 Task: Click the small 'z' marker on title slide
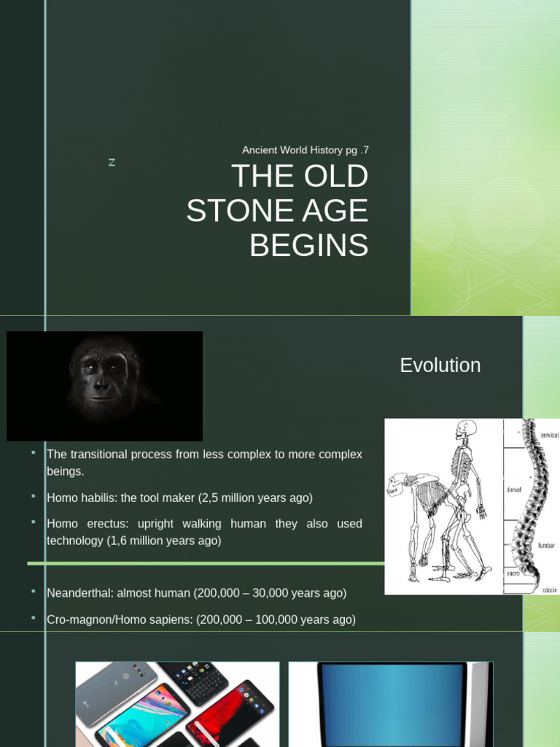[112, 163]
